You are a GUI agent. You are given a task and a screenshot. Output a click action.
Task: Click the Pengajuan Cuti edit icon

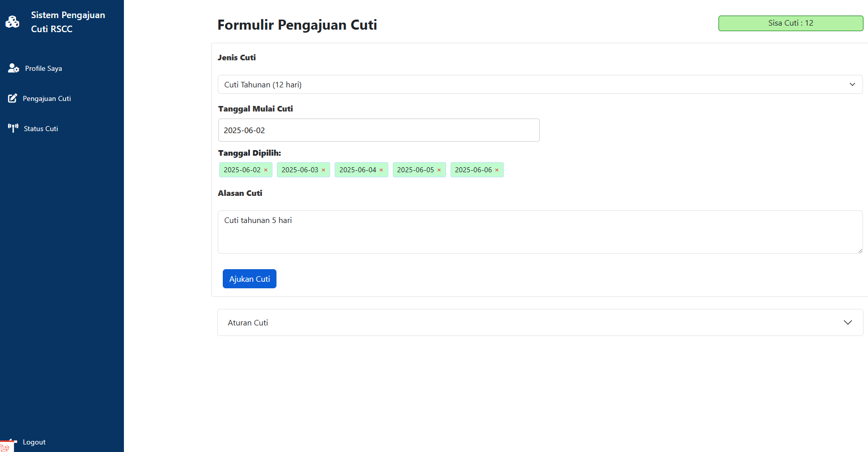13,98
